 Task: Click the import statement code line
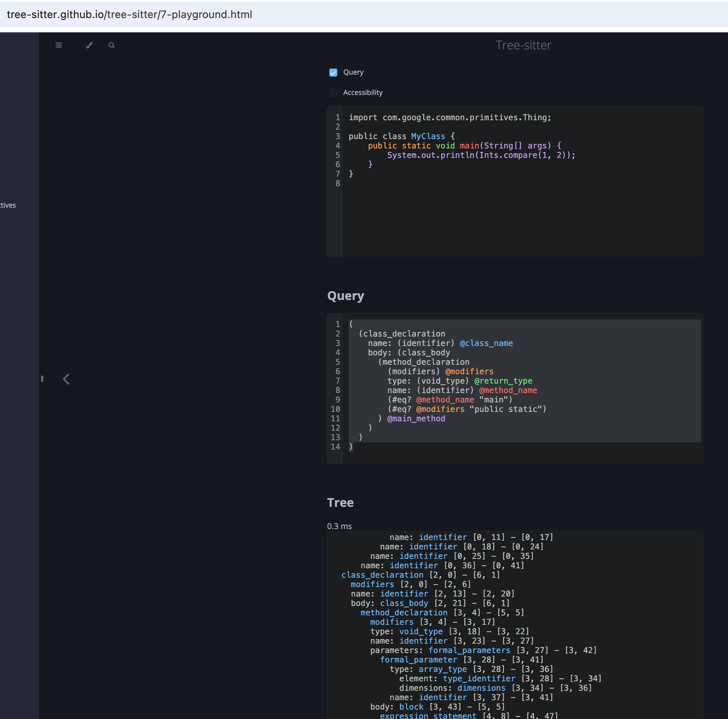click(x=450, y=118)
